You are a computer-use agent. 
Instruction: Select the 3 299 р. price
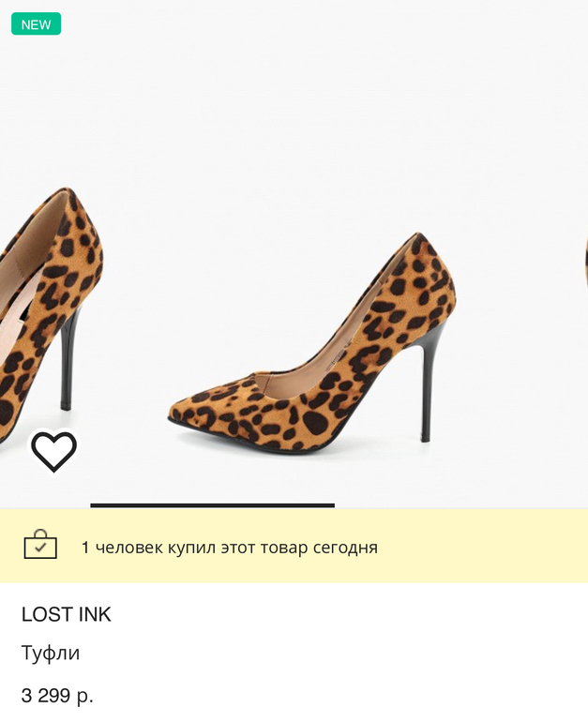tap(57, 696)
